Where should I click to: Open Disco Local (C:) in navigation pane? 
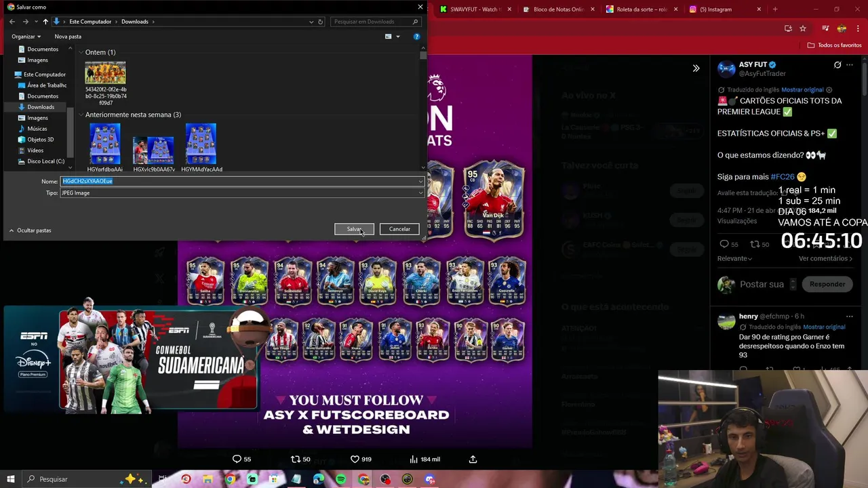coord(41,161)
